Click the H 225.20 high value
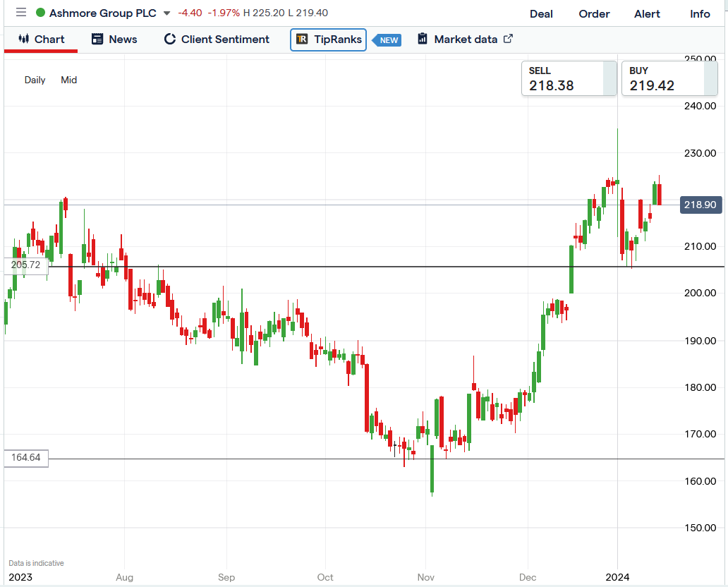 [x=264, y=13]
